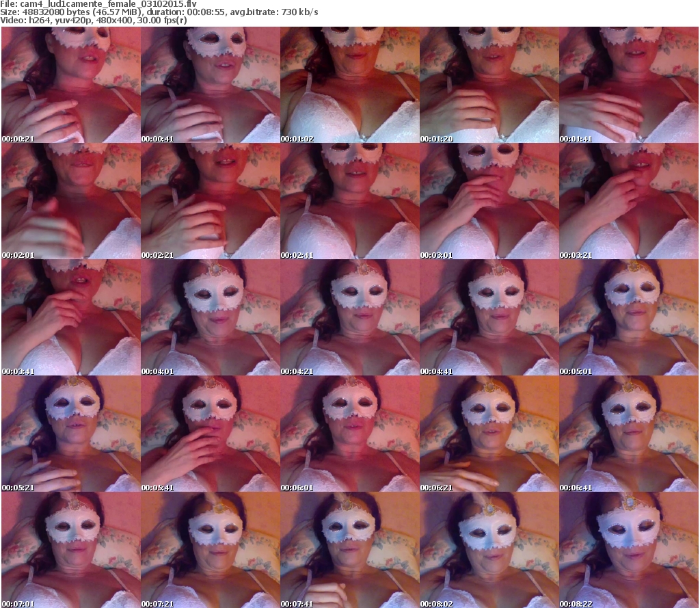
Task: Open the frame stamped 00:02:01
Action: (x=71, y=201)
